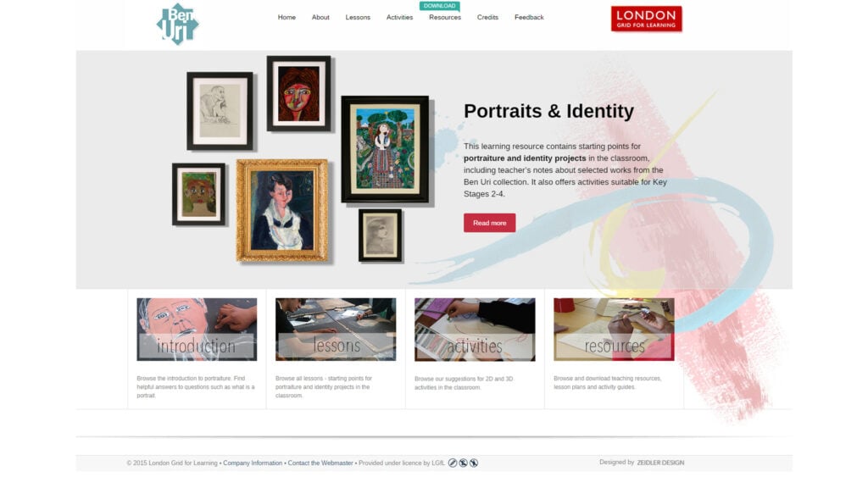Open the London Grid for Learning logo
This screenshot has width=868, height=488.
click(x=646, y=19)
